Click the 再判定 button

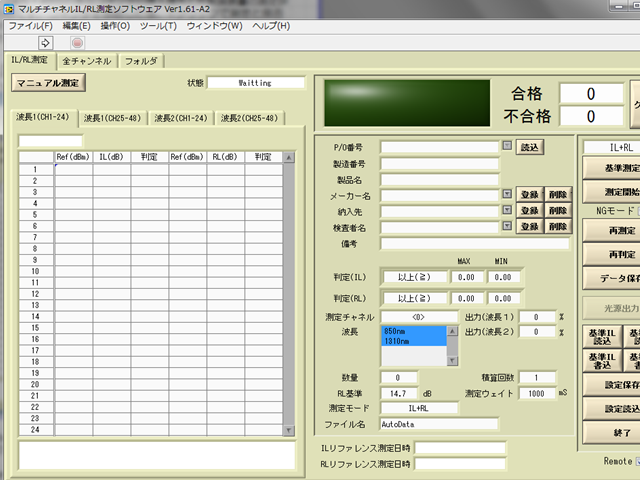(611, 255)
